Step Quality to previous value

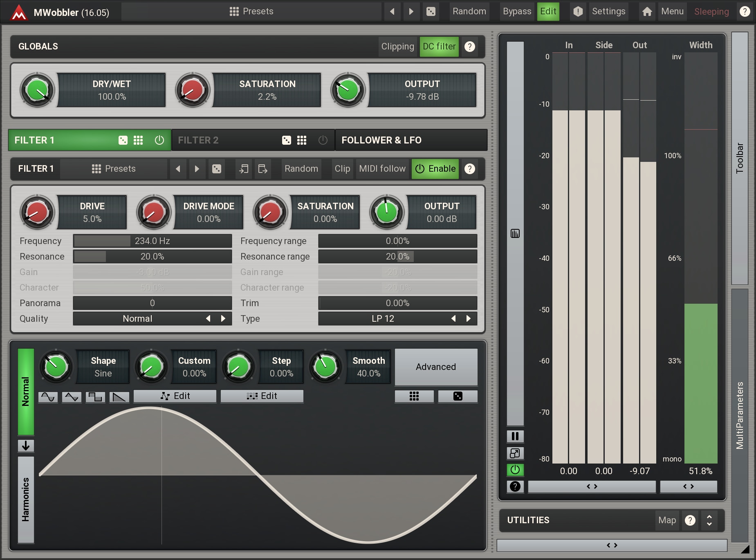tap(209, 318)
